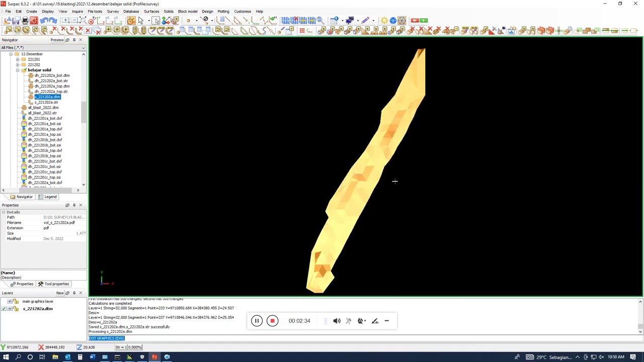Click the pencil edit tool icon
Viewport: 644px width, 362px height.
[365, 20]
